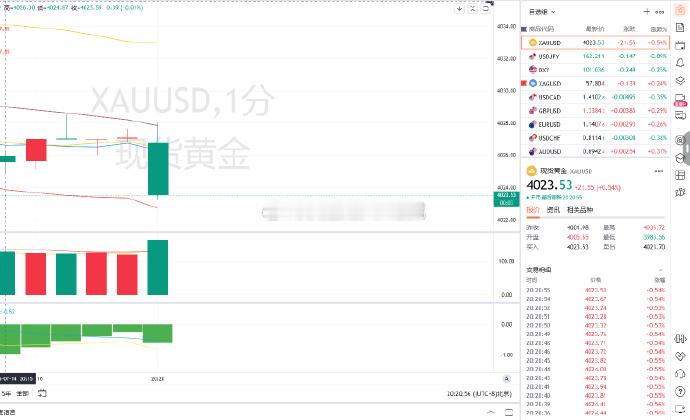Select the 5年 time range
Image resolution: width=690 pixels, height=420 pixels.
click(x=6, y=394)
